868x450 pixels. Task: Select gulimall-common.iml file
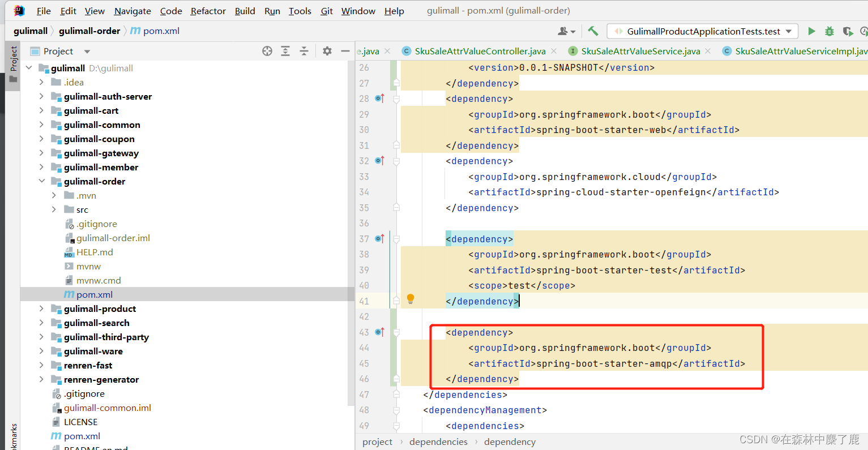pyautogui.click(x=108, y=408)
